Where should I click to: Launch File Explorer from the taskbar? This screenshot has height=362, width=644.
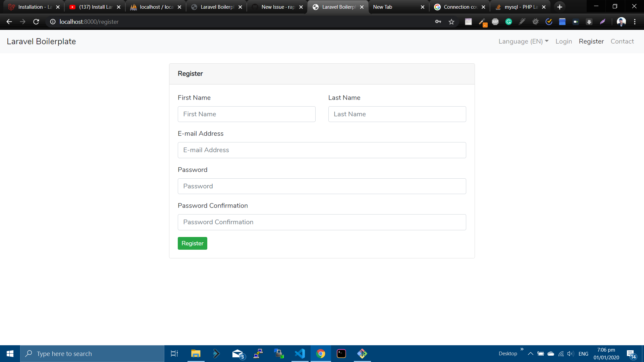[196, 354]
